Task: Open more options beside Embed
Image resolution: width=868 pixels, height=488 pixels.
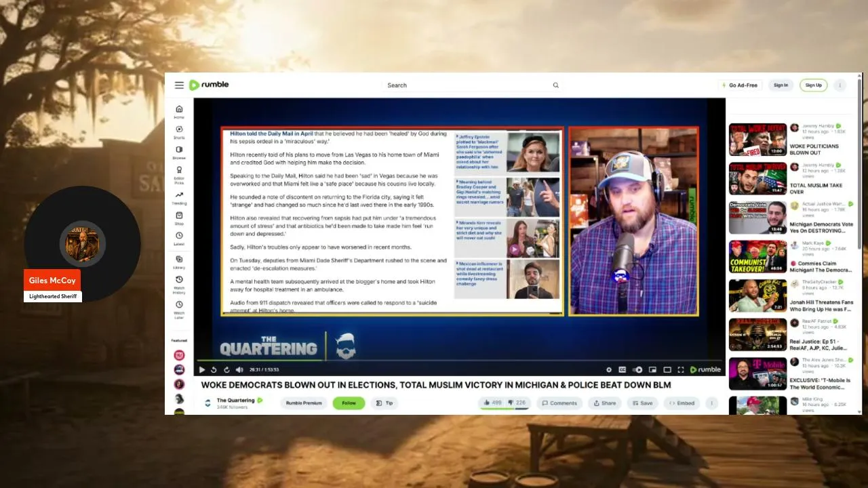Action: [712, 403]
